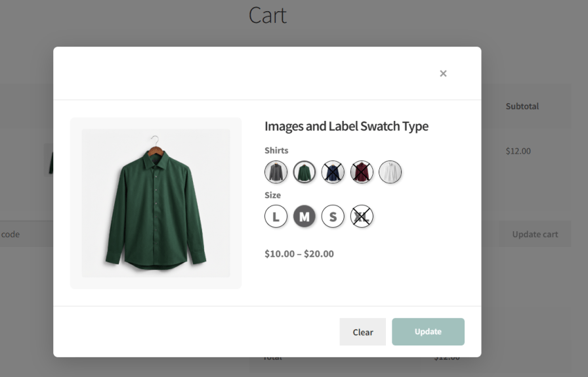Click the Size attribute label
This screenshot has width=588, height=377.
click(272, 195)
